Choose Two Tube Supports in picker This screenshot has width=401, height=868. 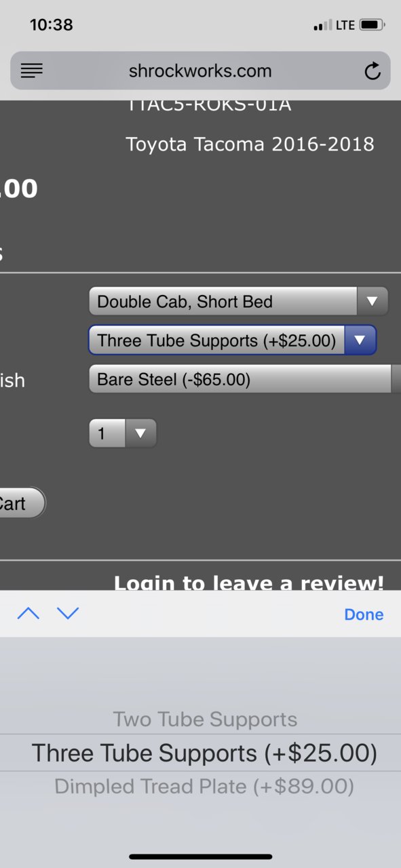[205, 719]
